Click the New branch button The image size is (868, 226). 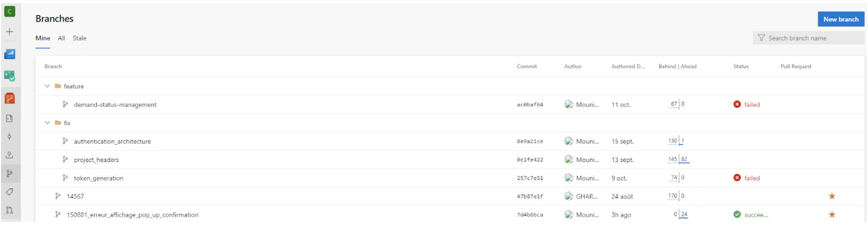(840, 19)
